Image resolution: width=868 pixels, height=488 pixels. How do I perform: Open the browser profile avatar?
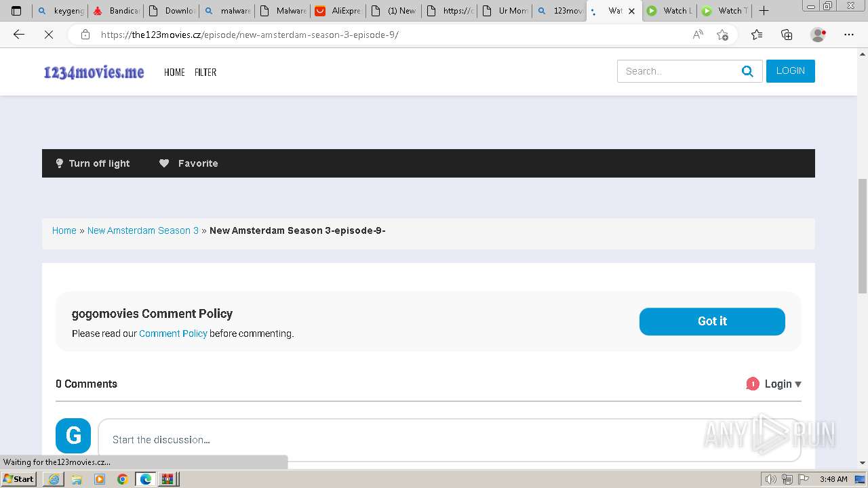tap(818, 35)
